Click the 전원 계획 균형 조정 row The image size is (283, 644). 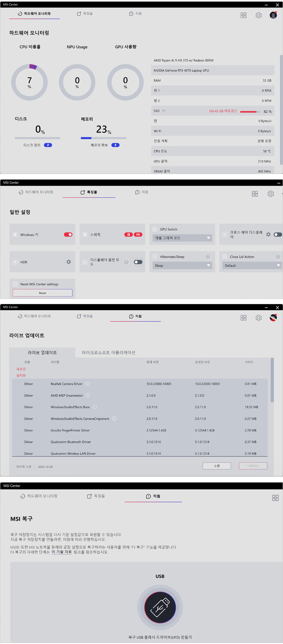(213, 141)
